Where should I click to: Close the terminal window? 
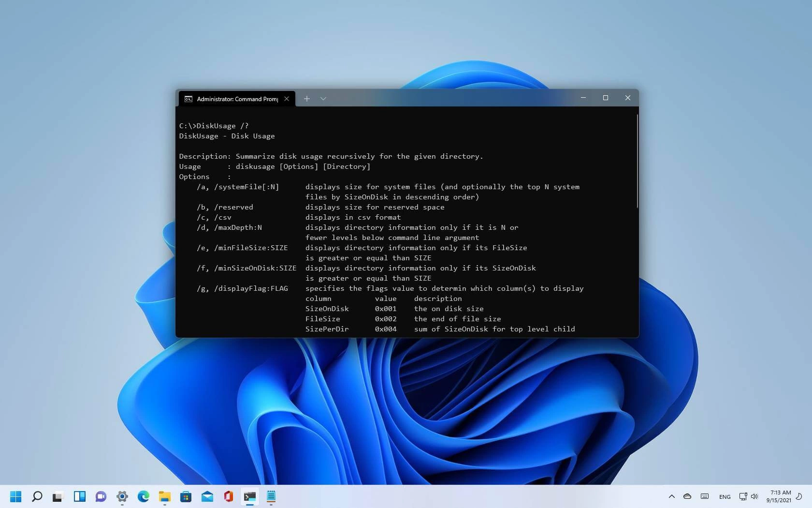(628, 98)
